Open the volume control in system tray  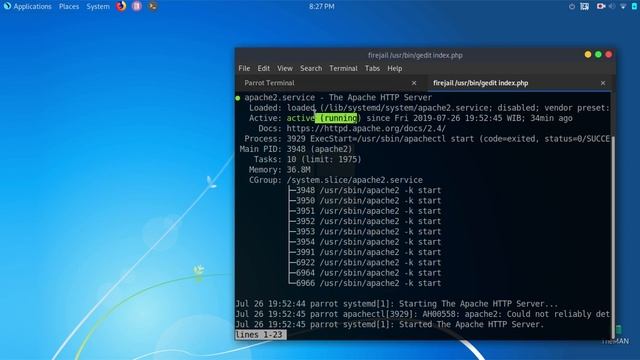(611, 6)
